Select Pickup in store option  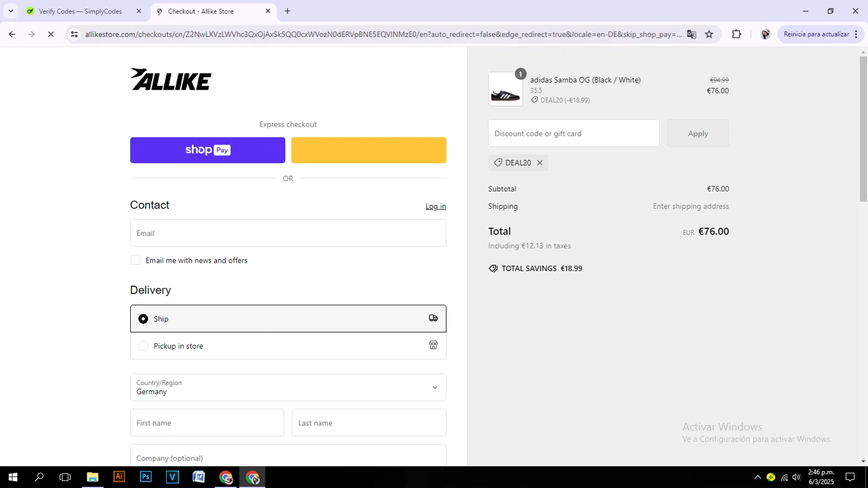[x=288, y=346]
